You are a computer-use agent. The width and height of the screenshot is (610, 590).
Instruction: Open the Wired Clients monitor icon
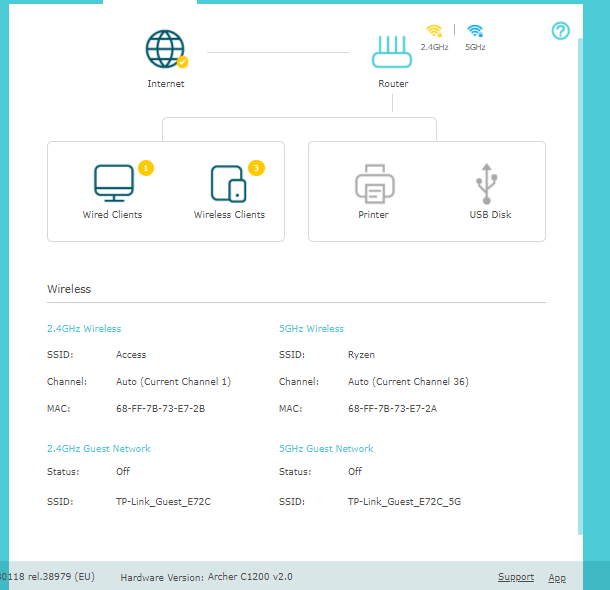[x=114, y=183]
